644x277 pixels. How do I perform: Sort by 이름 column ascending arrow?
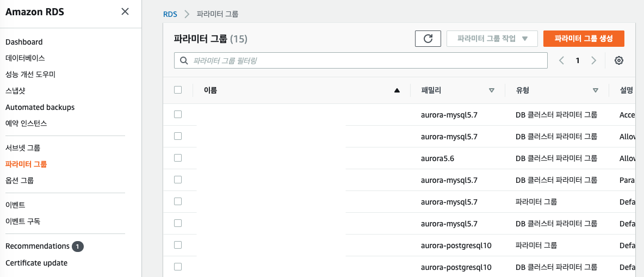(397, 90)
